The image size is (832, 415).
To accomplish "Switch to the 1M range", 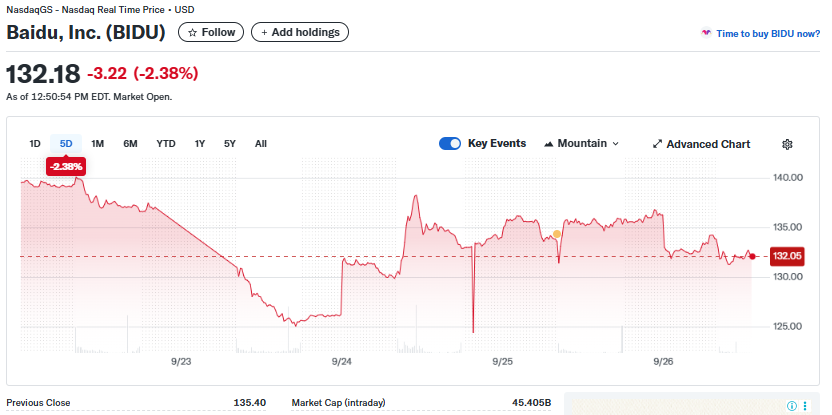I will (x=98, y=144).
